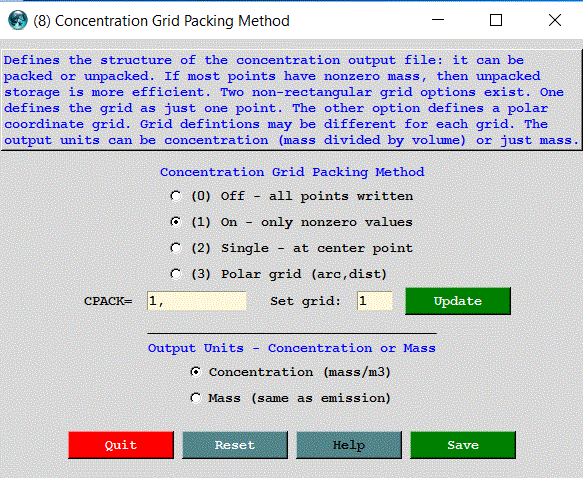Minimize the Concentration Grid Packing window

(x=438, y=20)
